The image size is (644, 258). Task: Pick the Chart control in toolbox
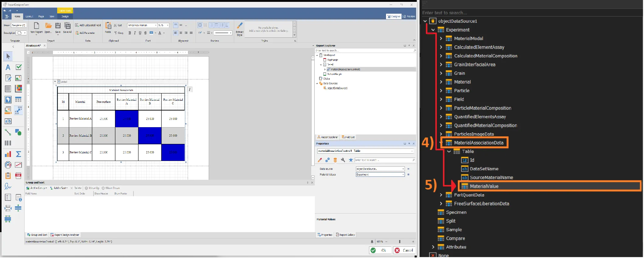(8, 154)
